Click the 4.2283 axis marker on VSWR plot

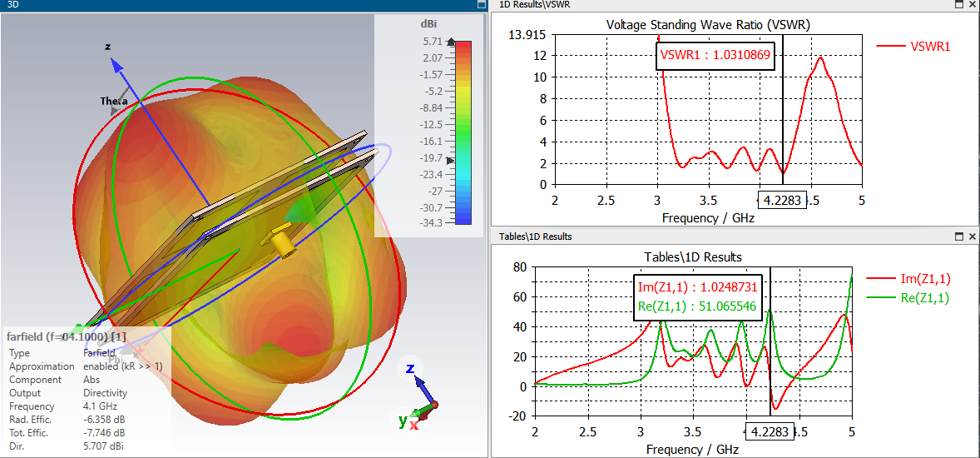point(782,201)
